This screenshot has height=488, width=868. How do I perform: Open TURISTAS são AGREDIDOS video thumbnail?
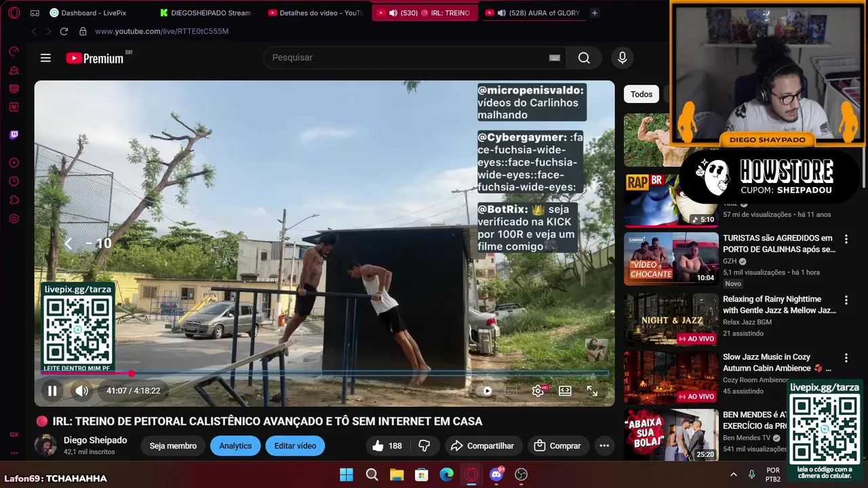tap(671, 258)
